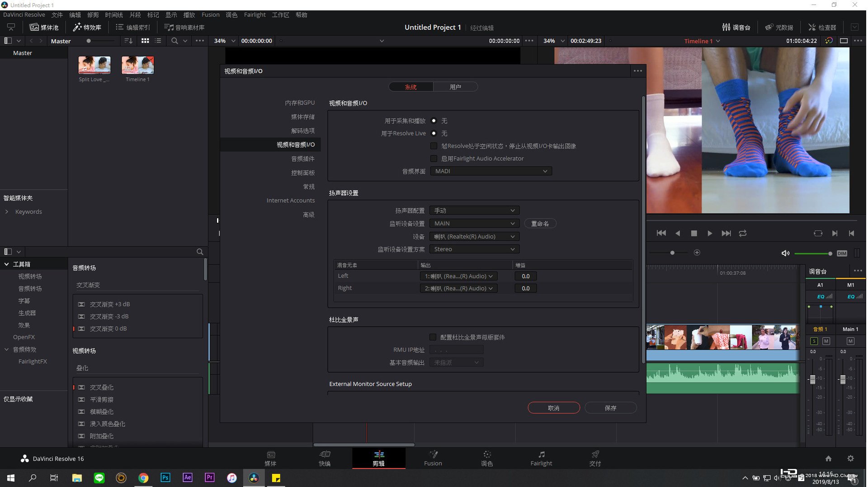Screen dimensions: 868x487
Task: Open the 特效库 effects library
Action: pos(87,27)
